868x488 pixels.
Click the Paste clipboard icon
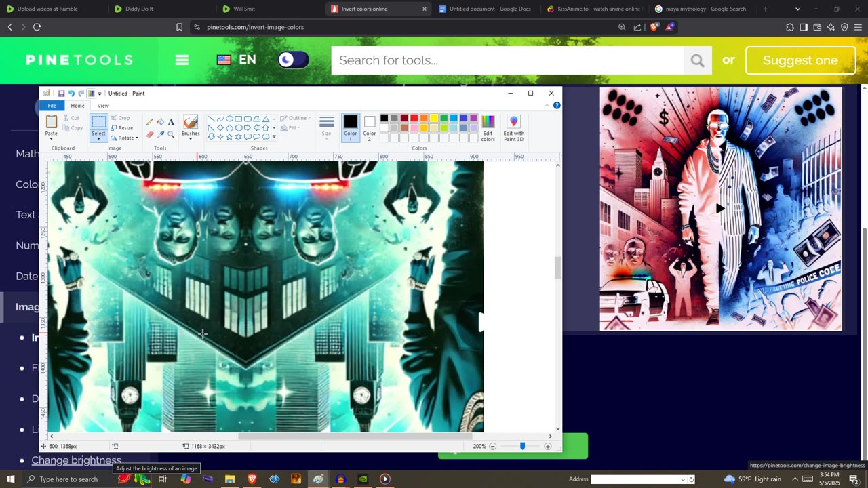pos(52,121)
